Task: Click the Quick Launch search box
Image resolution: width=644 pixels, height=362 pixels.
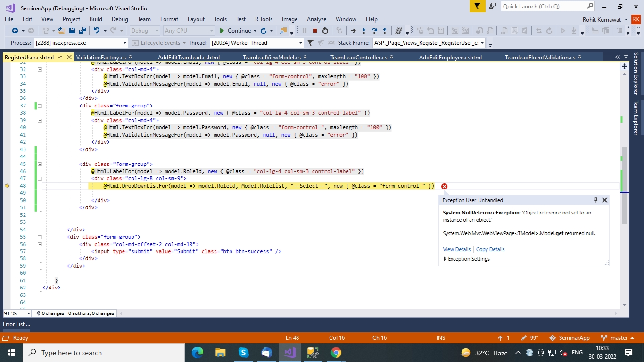Action: (x=543, y=7)
